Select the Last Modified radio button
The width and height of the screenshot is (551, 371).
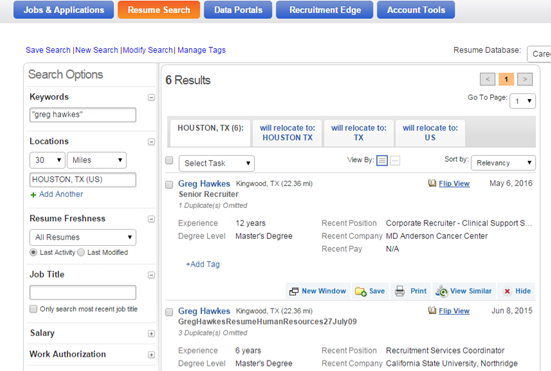tap(81, 252)
